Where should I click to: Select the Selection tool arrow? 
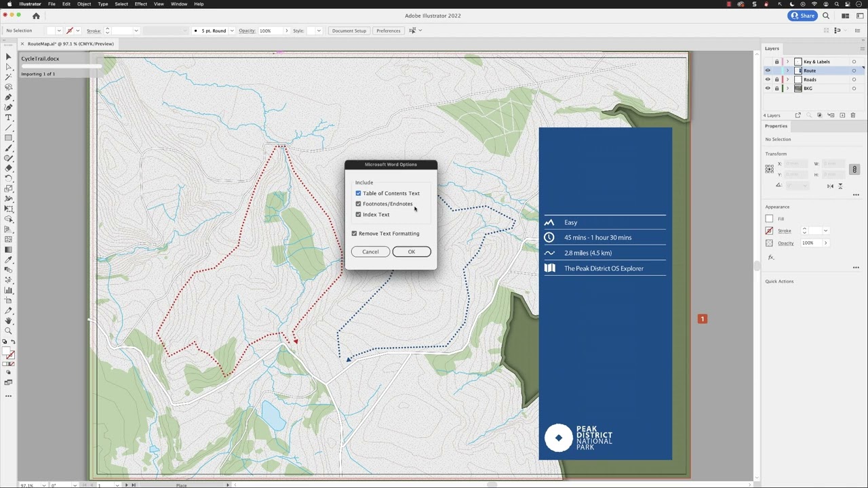(x=8, y=57)
